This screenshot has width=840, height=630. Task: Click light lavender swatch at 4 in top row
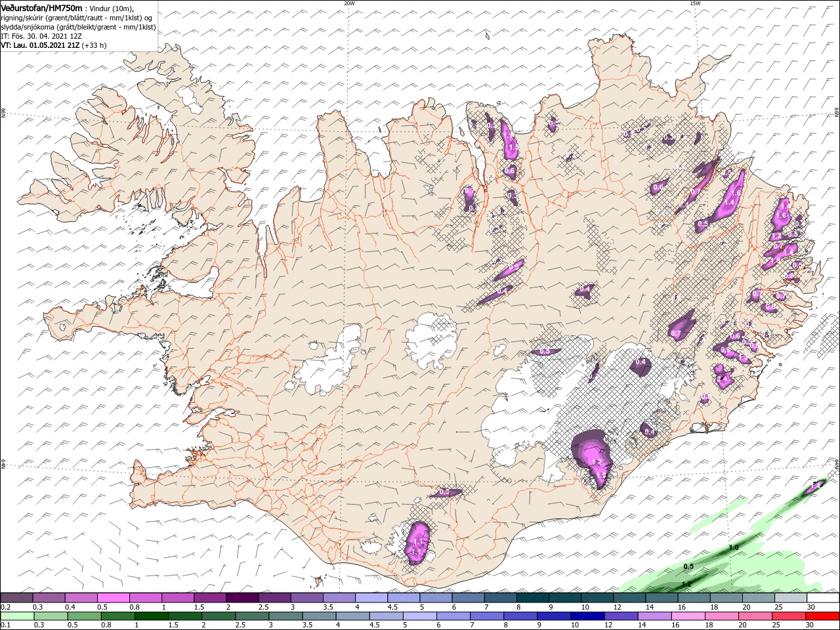point(371,598)
